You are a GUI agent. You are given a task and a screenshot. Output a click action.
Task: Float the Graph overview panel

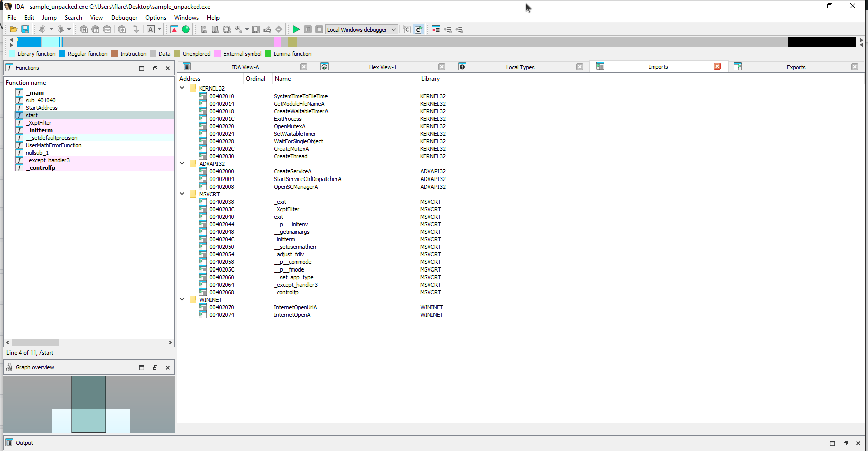[x=155, y=368]
